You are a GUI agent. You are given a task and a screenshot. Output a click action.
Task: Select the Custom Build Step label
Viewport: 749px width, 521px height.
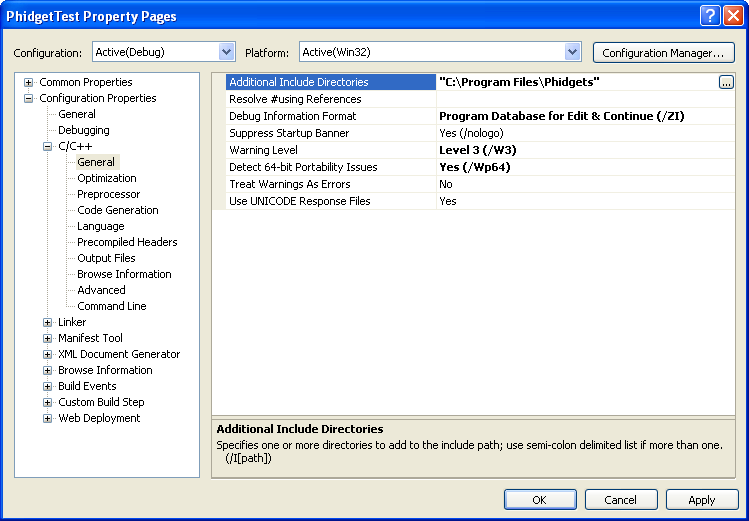coord(101,402)
